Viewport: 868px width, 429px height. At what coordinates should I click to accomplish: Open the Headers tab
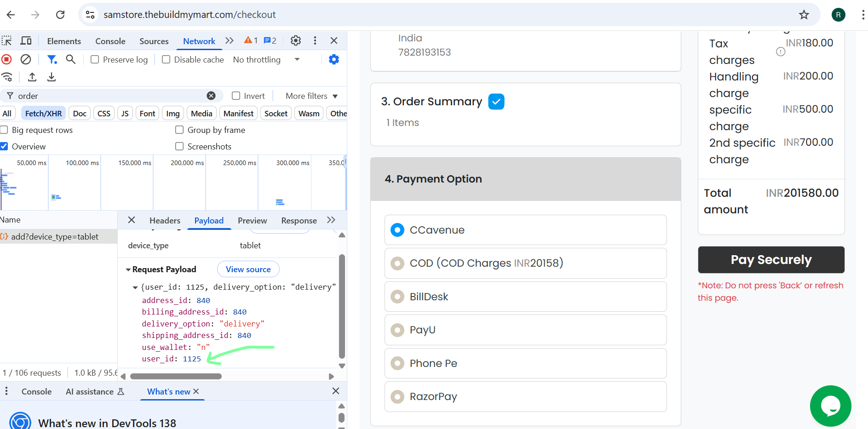point(165,220)
